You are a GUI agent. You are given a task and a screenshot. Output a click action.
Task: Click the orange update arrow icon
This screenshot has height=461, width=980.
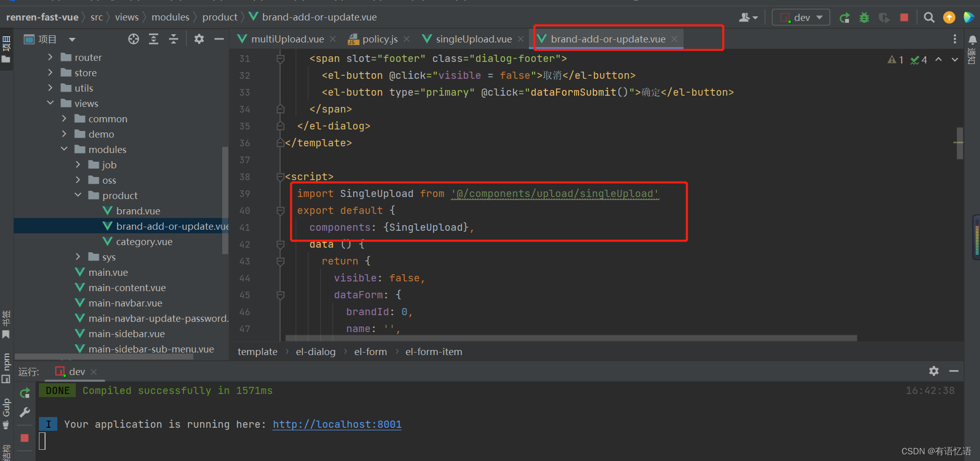pos(949,18)
